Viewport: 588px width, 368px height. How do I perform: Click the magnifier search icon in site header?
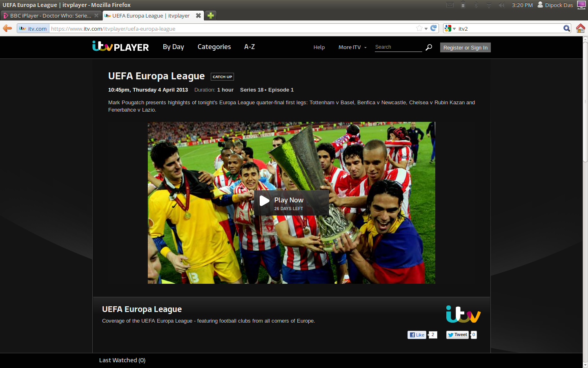(429, 47)
